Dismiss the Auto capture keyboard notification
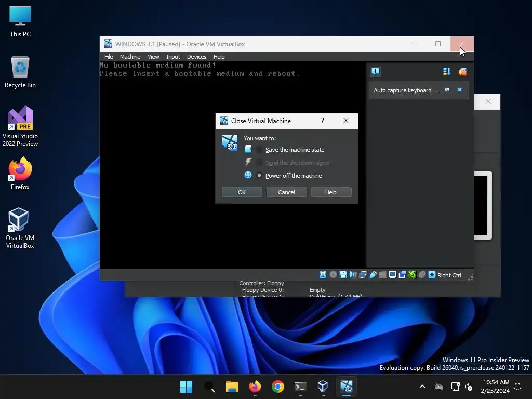Screen dimensions: 532x399 pos(460,90)
